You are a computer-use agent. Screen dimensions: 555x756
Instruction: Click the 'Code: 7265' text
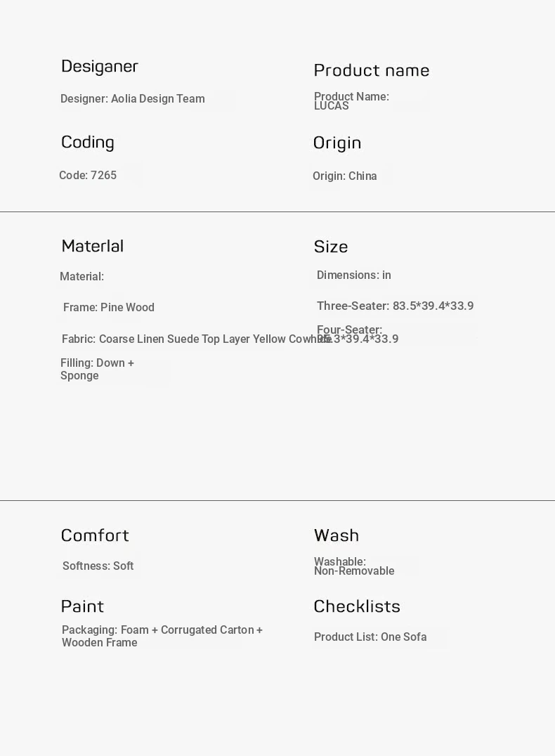pos(88,176)
